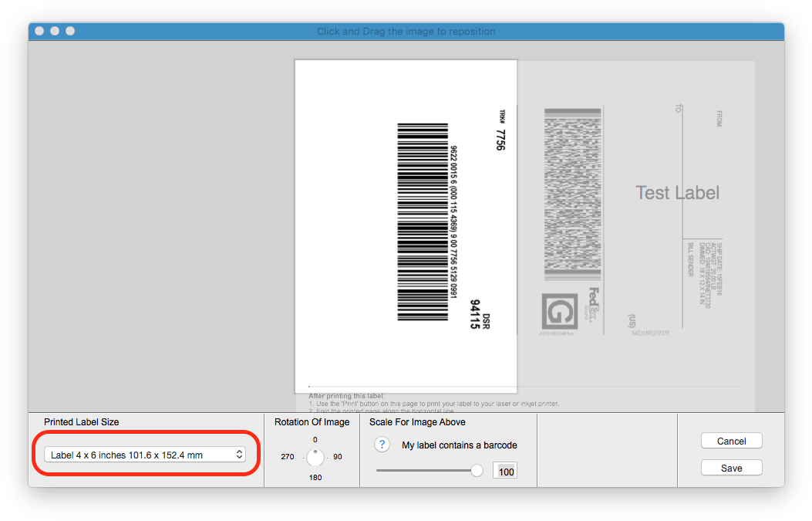812x521 pixels.
Task: Set rotation to 270 degrees label
Action: [288, 457]
